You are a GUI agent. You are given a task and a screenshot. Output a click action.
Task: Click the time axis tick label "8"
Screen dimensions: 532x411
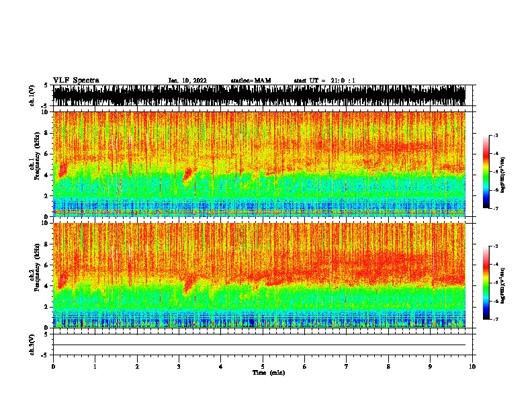click(388, 367)
